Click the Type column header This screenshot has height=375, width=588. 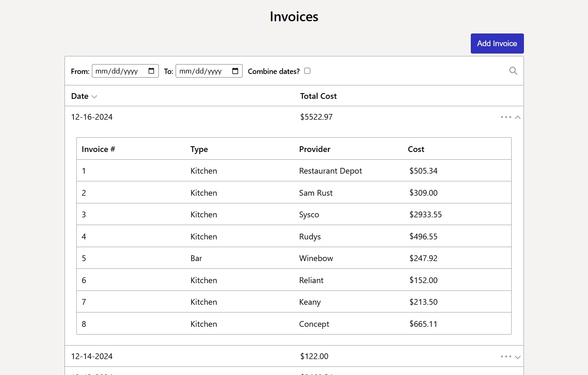(199, 149)
